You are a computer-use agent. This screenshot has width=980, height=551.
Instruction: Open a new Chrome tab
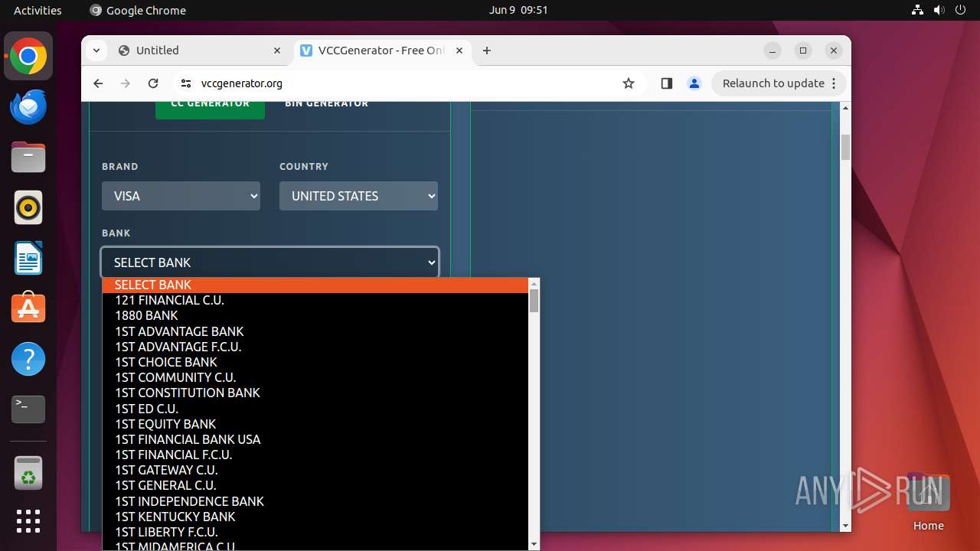487,51
